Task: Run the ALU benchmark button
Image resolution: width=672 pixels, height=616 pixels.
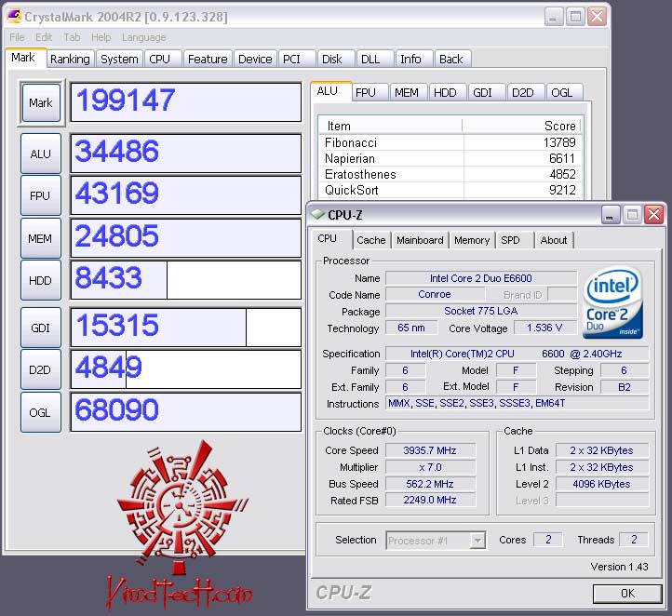Action: click(x=41, y=154)
